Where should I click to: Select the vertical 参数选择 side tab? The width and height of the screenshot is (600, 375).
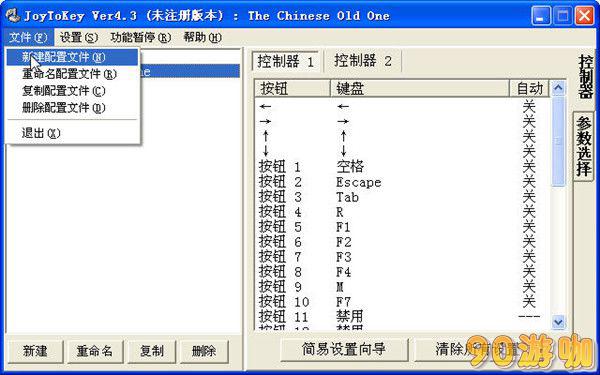[x=584, y=146]
